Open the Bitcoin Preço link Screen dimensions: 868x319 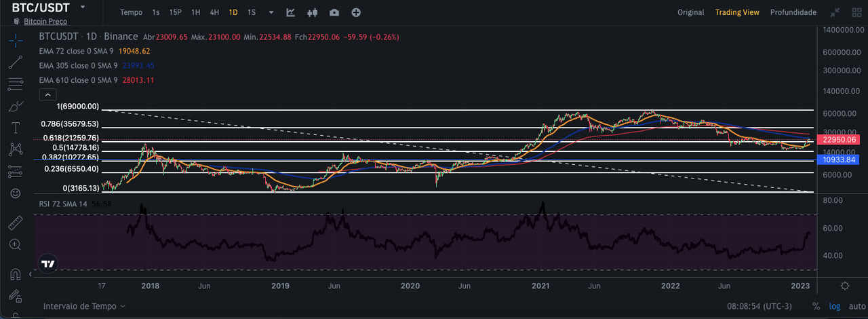(x=45, y=22)
